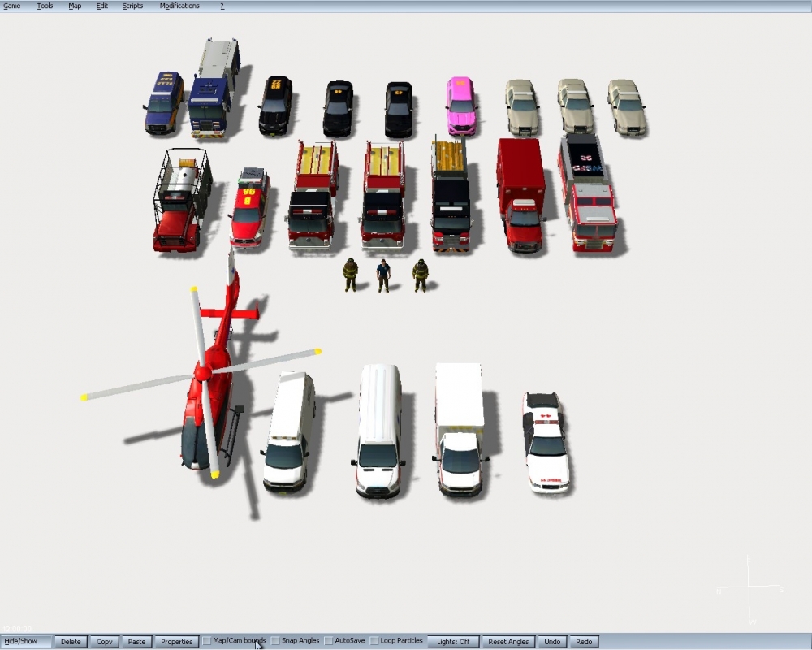Image resolution: width=812 pixels, height=650 pixels.
Task: Select the white box ambulance
Action: tap(460, 429)
